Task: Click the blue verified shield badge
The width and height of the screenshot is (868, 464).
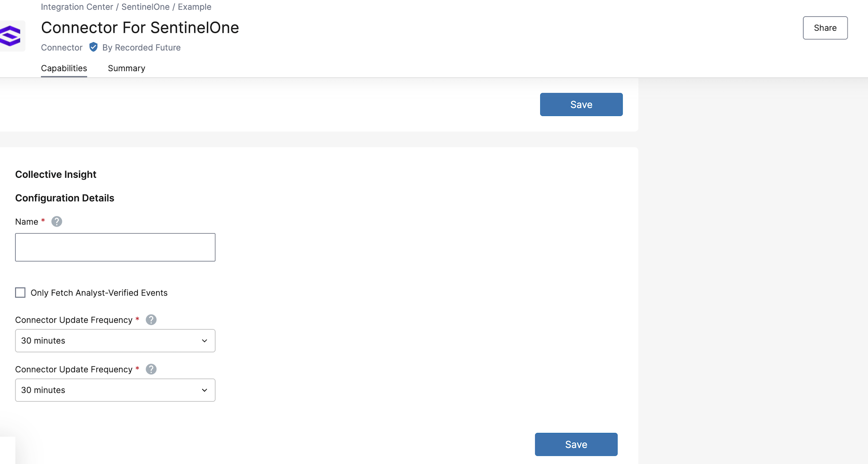Action: tap(93, 47)
